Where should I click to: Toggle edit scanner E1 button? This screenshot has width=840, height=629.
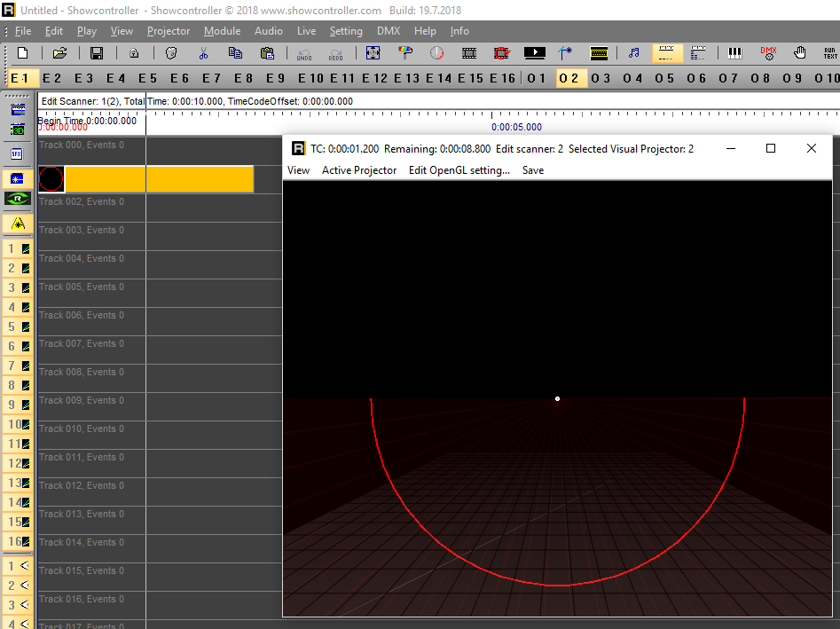click(x=21, y=78)
